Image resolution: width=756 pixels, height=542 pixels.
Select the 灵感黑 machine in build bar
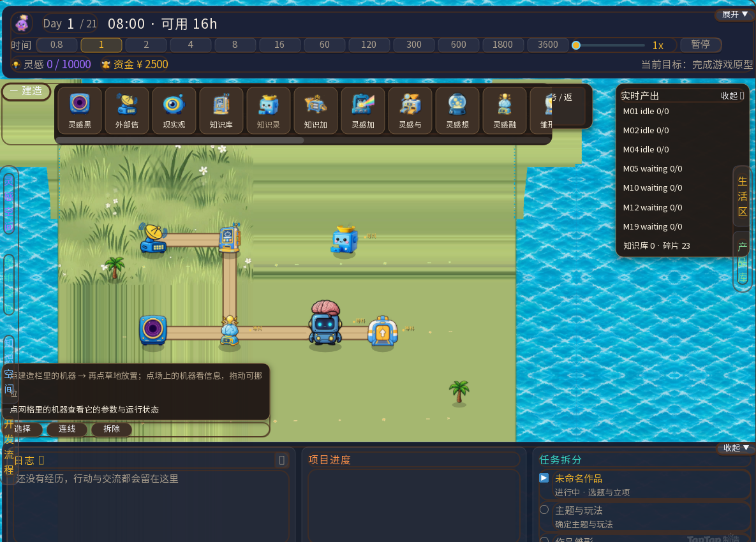(x=80, y=110)
